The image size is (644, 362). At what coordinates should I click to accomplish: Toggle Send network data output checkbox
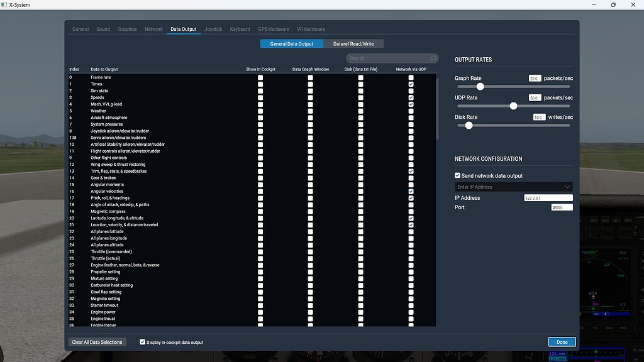click(x=458, y=175)
